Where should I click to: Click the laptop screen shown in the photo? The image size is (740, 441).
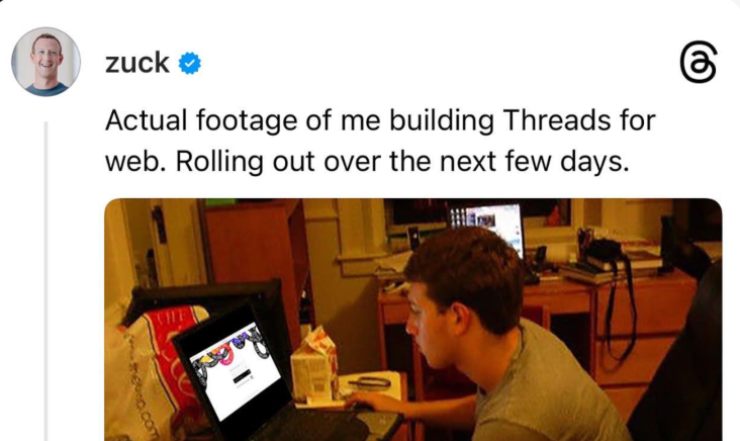(x=236, y=371)
